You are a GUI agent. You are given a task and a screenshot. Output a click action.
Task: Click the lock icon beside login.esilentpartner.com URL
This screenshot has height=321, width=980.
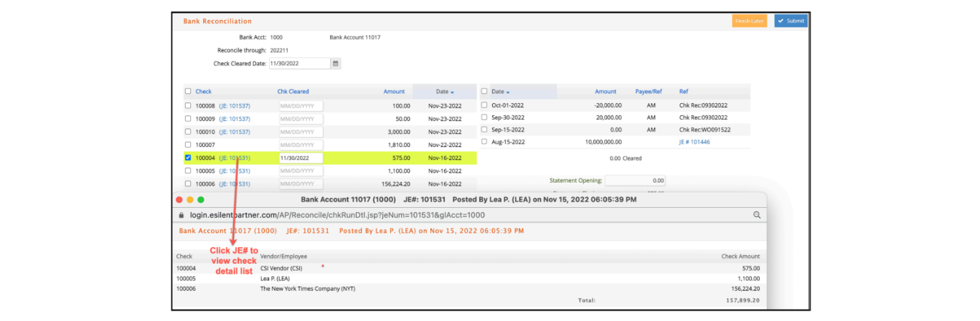click(x=182, y=215)
